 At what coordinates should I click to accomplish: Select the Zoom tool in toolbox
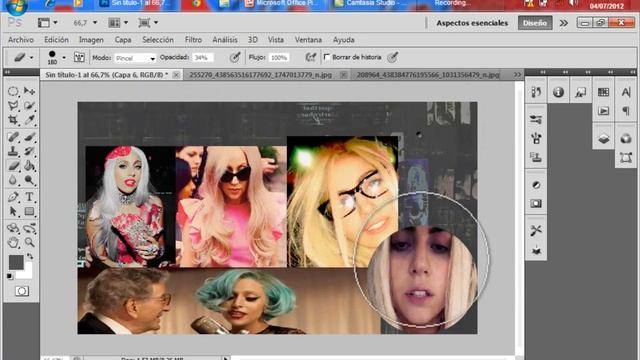[x=29, y=242]
